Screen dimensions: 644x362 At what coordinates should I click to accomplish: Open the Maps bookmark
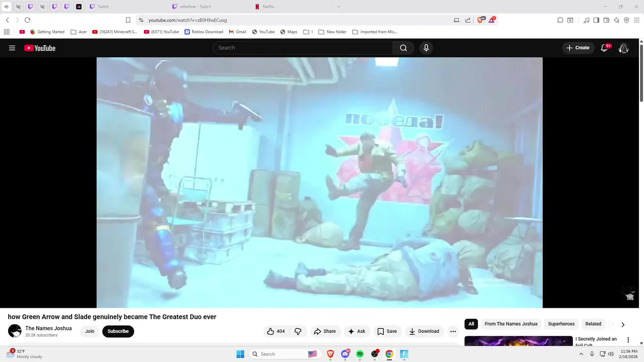click(288, 32)
